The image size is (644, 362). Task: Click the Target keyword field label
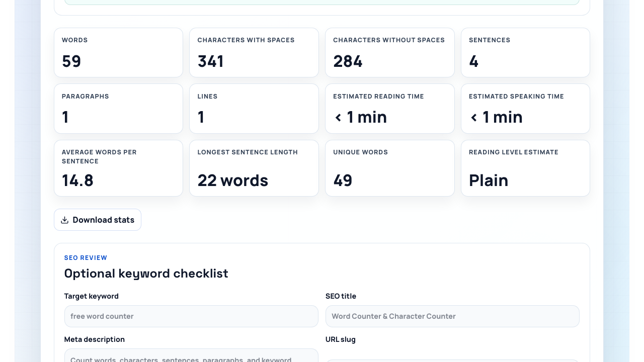[92, 296]
